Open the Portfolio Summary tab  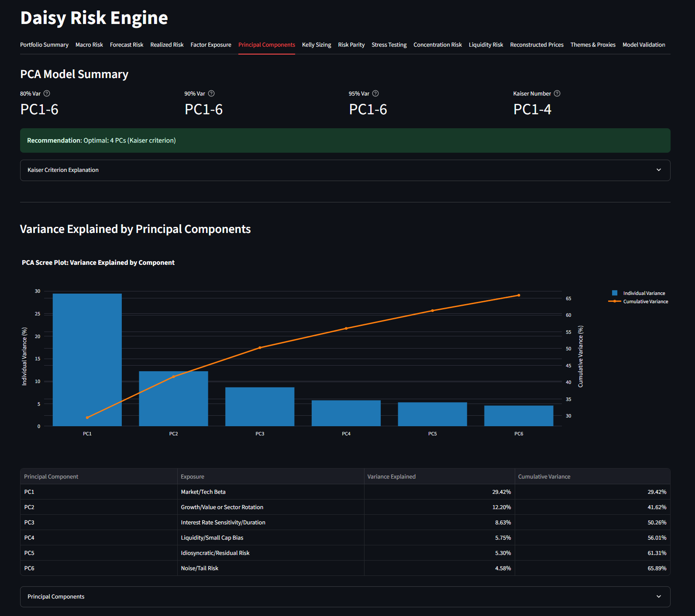tap(44, 45)
